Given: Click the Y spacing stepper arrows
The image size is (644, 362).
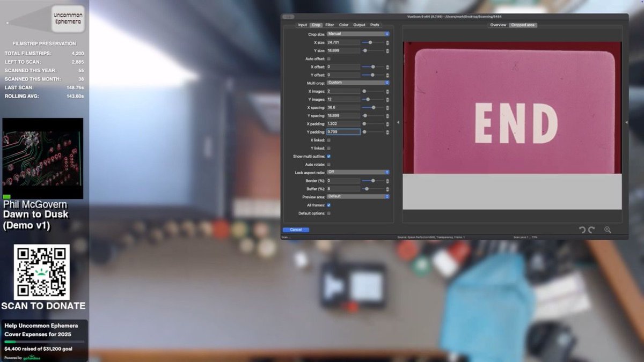Looking at the screenshot, I should (387, 116).
